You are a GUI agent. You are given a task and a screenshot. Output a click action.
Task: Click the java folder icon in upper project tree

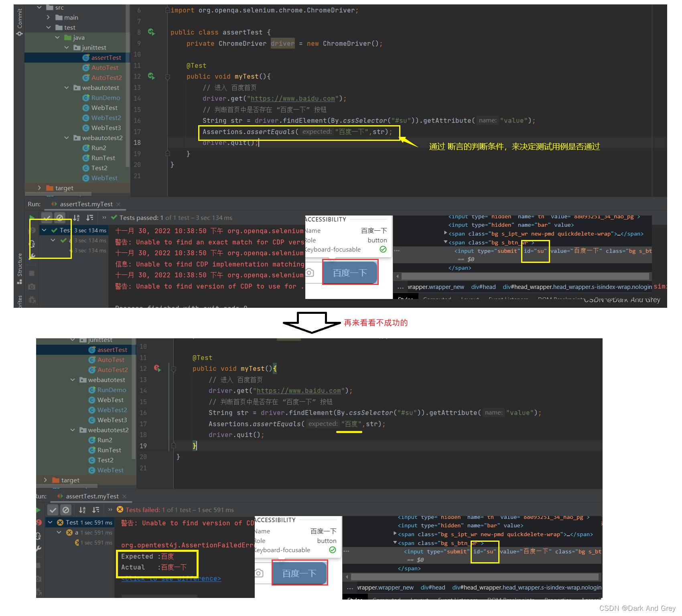click(68, 38)
